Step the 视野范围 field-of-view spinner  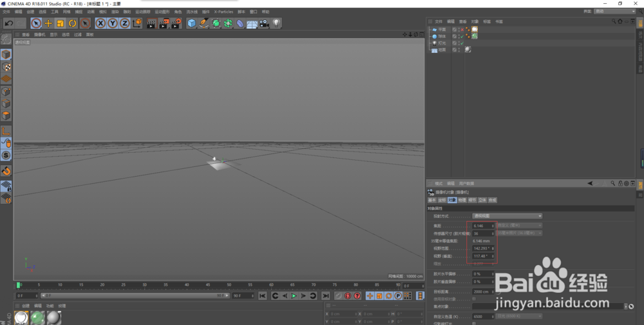[x=493, y=248]
